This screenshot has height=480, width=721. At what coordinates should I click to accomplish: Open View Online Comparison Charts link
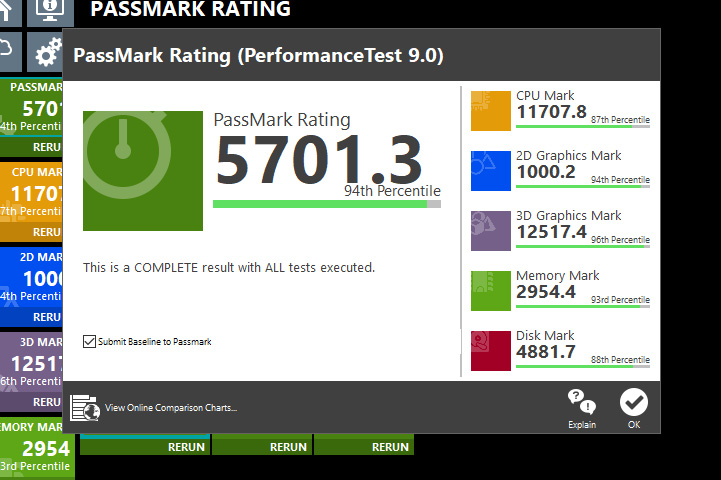click(x=171, y=408)
